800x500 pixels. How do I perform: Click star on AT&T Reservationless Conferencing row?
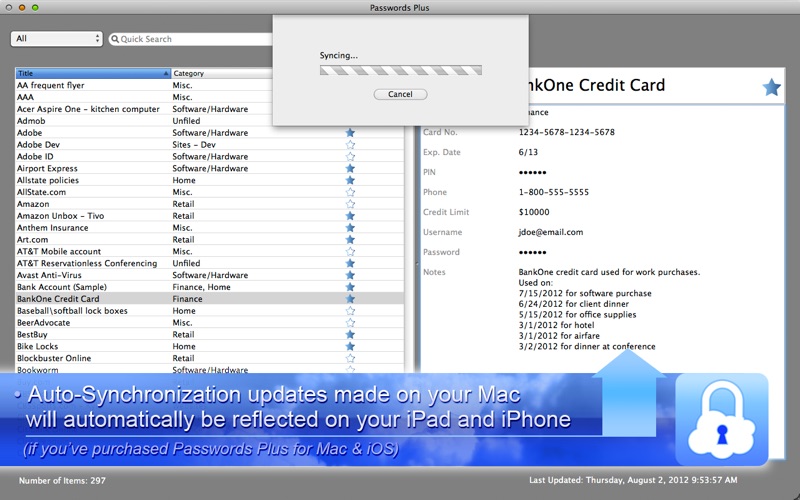tap(350, 263)
